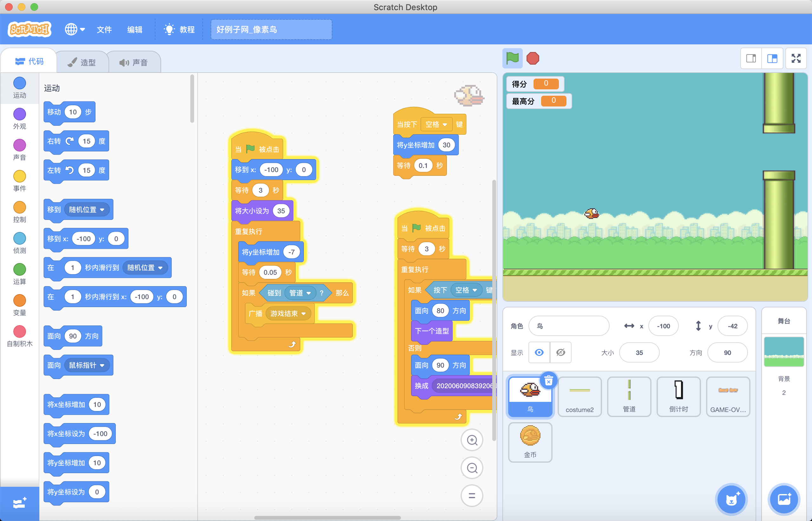This screenshot has width=812, height=521.
Task: Select the 金币 sprite
Action: pyautogui.click(x=530, y=442)
